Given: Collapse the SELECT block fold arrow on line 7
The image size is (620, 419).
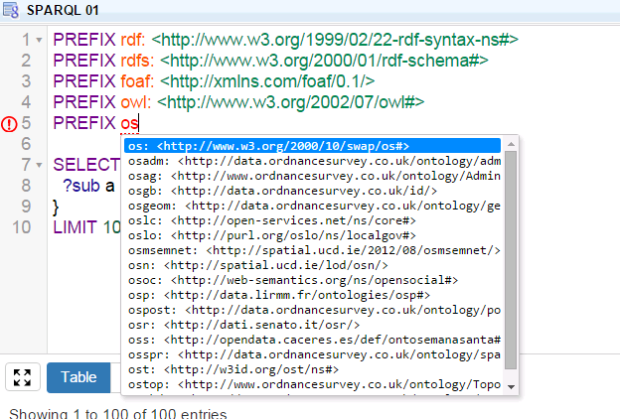Looking at the screenshot, I should tap(38, 164).
